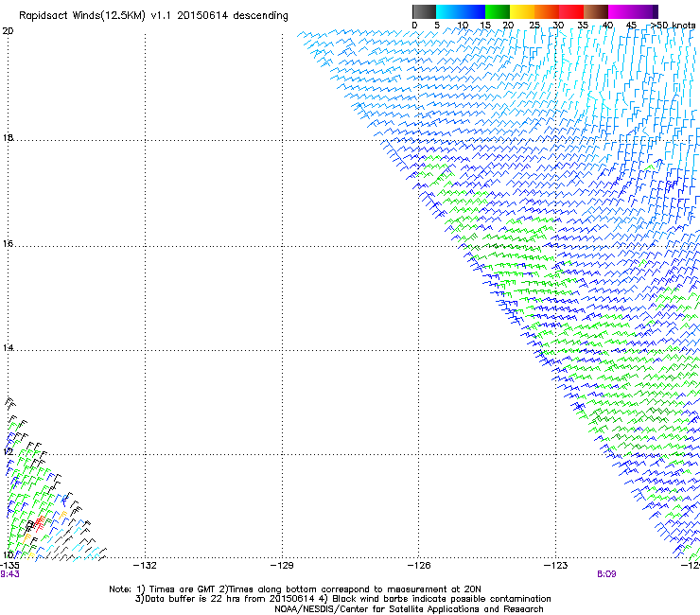Click the ">50 knots" legend label
The height and width of the screenshot is (615, 700).
coord(673,26)
